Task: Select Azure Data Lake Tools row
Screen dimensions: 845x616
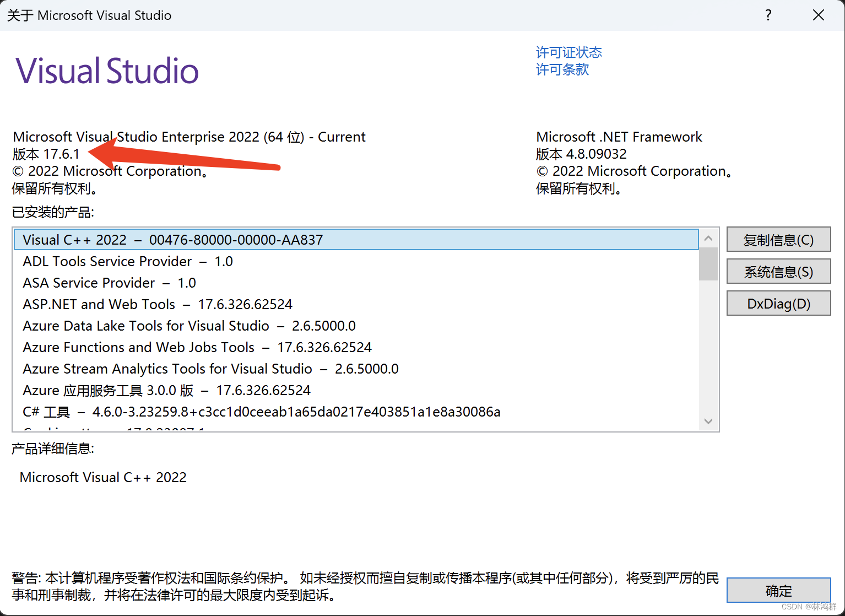Action: click(x=356, y=326)
